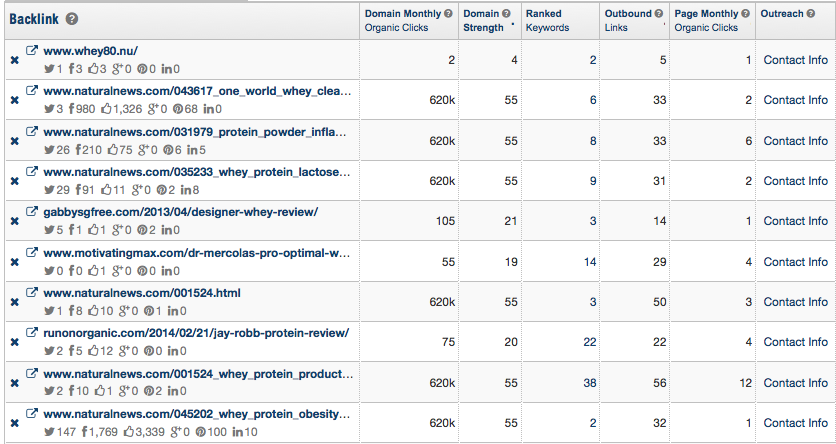836x444 pixels.
Task: Open external link icon for runonorganic.com
Action: pyautogui.click(x=32, y=333)
